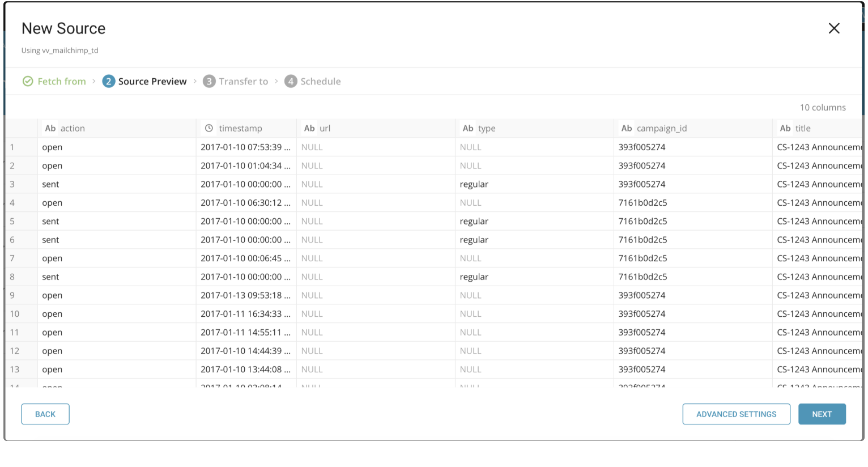Image resolution: width=868 pixels, height=467 pixels.
Task: Click the clock icon on timestamp column
Action: coord(209,129)
